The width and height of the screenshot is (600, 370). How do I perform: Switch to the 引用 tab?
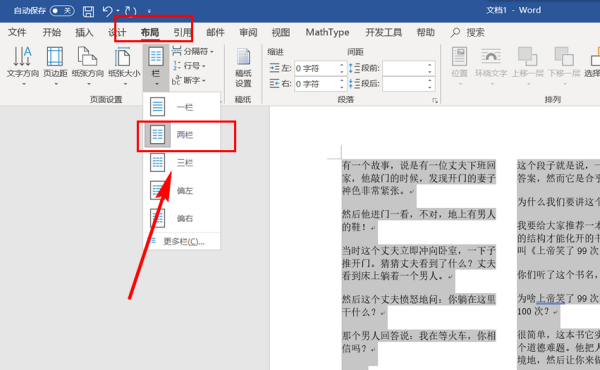[182, 33]
